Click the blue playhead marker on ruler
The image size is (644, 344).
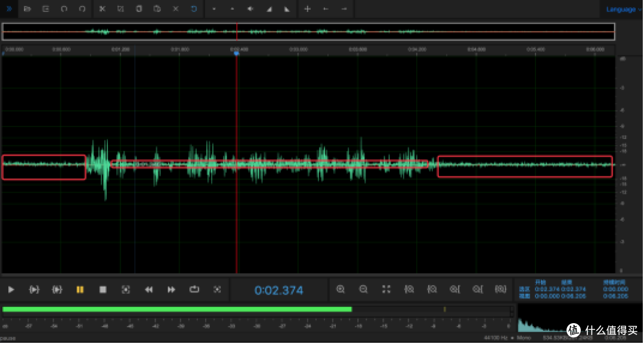237,54
